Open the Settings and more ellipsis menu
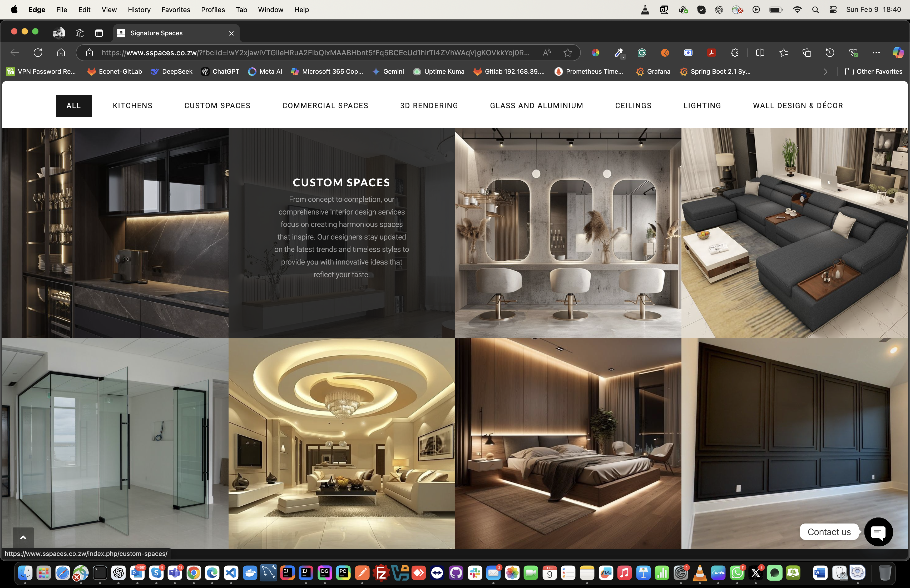This screenshot has width=910, height=588. (x=876, y=53)
